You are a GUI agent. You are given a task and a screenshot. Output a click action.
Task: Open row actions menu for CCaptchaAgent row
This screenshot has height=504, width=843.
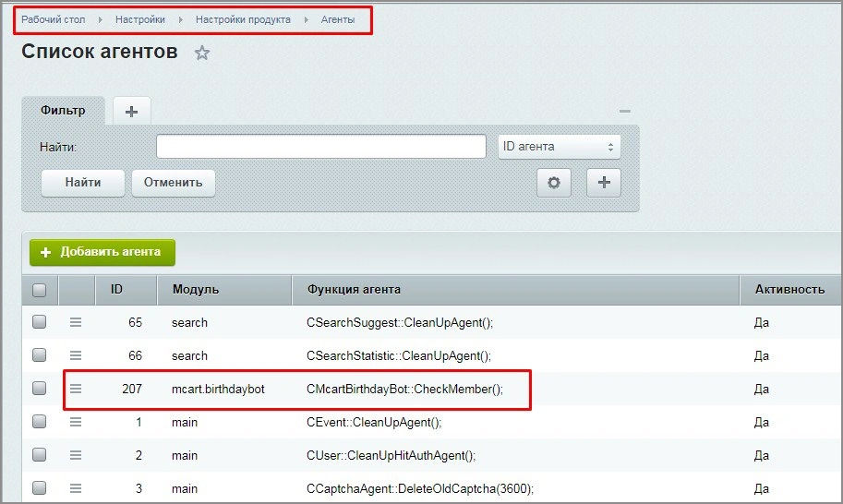76,488
